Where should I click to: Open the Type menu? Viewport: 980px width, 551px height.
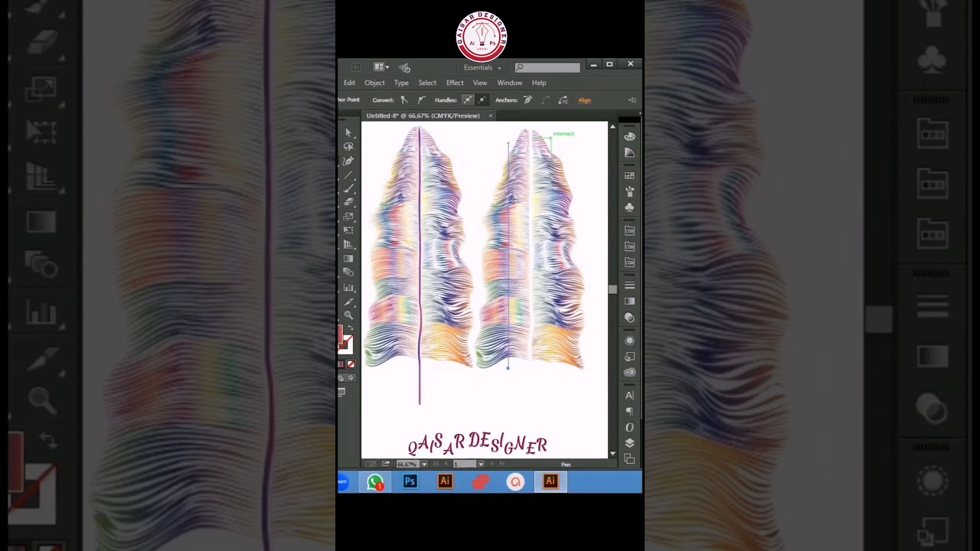coord(401,83)
